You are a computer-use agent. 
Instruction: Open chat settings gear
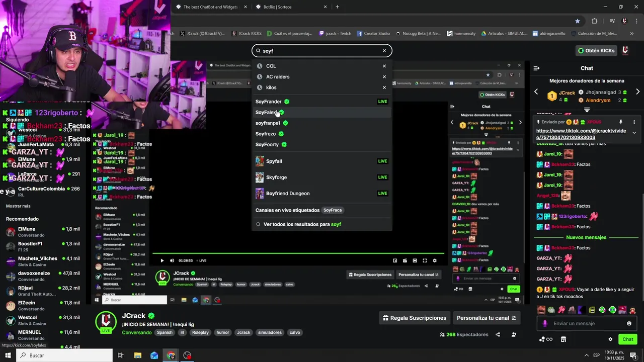[x=610, y=339]
